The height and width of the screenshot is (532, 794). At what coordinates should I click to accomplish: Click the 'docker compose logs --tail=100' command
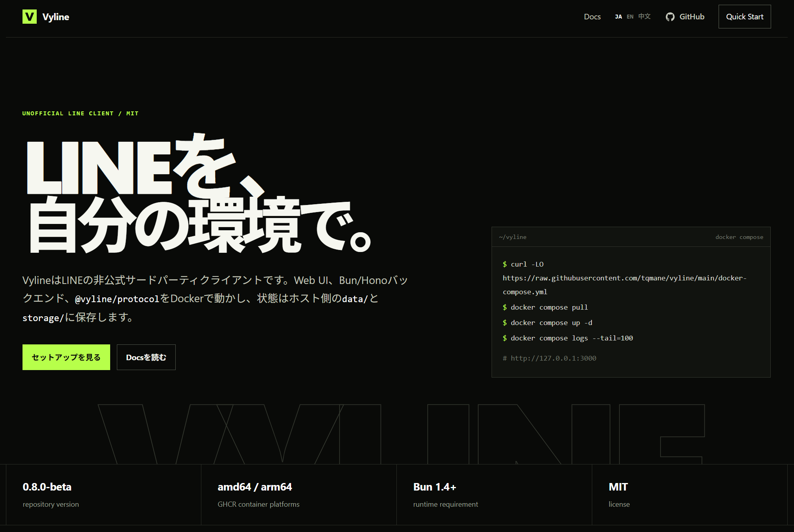568,338
